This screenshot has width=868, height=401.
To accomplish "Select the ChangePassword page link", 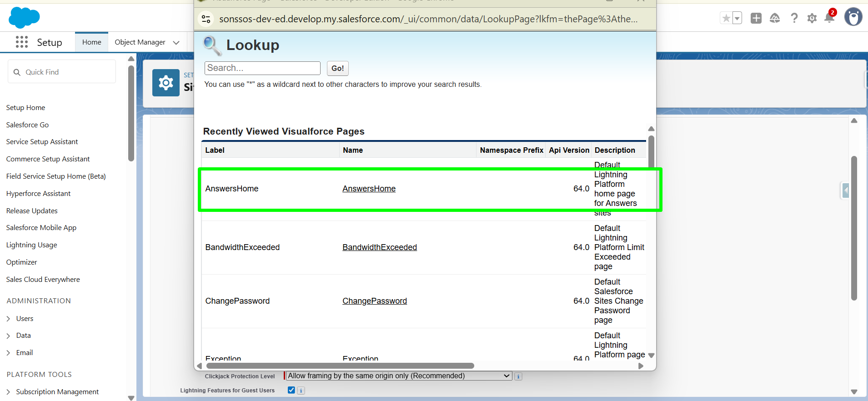I will click(x=375, y=301).
